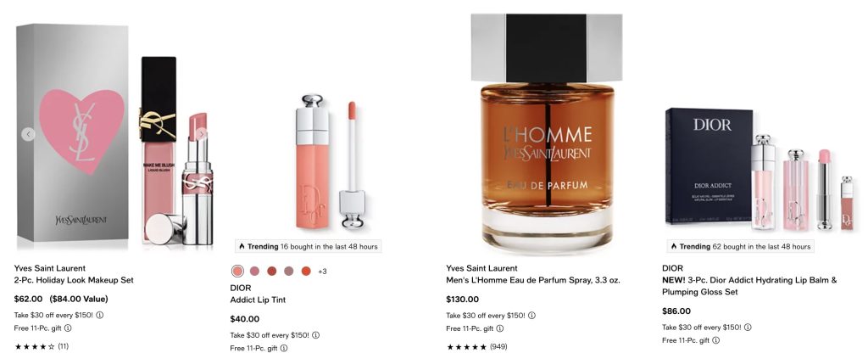The width and height of the screenshot is (868, 353).
Task: Open Men's L'Homme Eau de Parfum Spray link
Action: point(533,280)
